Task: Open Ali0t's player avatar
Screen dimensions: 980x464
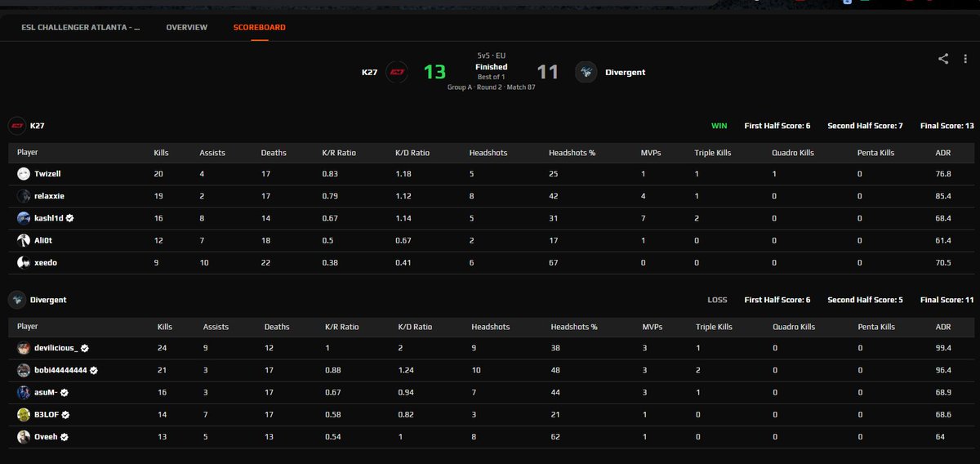Action: [x=24, y=240]
